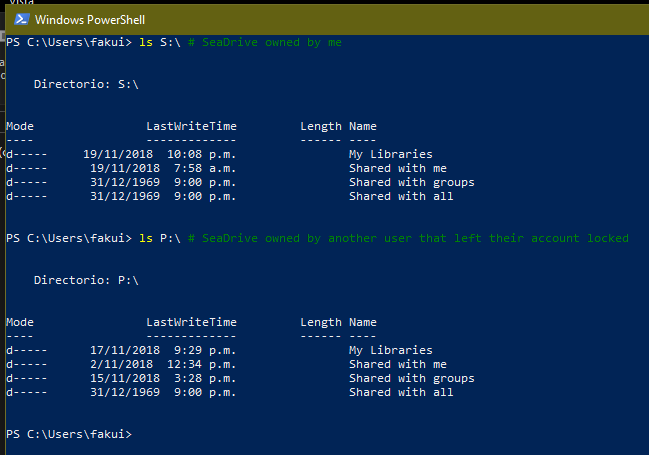Click the 10:08 p.m. timestamp
The height and width of the screenshot is (455, 649).
coord(202,155)
